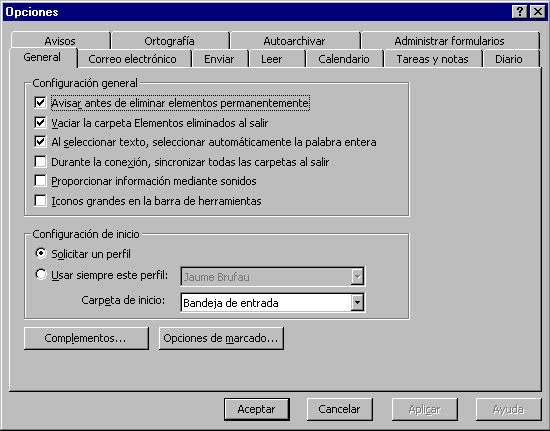Select Usar siempre este perfil radio button
550x431 pixels.
pos(41,274)
